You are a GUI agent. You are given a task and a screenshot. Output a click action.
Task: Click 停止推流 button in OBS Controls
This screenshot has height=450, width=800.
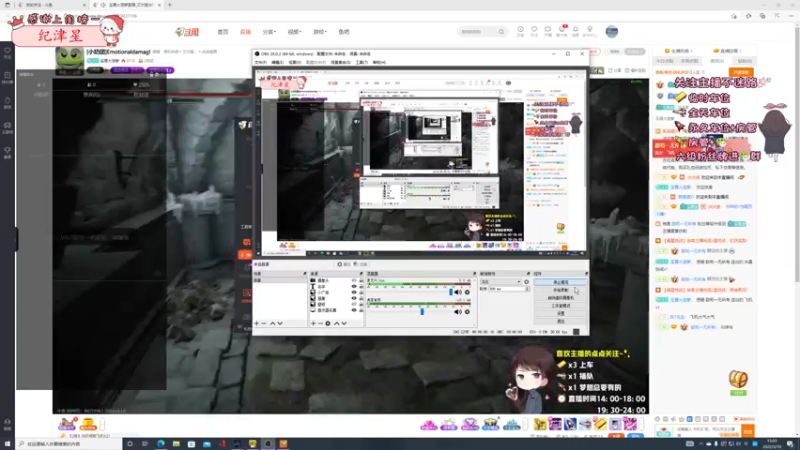tap(560, 282)
